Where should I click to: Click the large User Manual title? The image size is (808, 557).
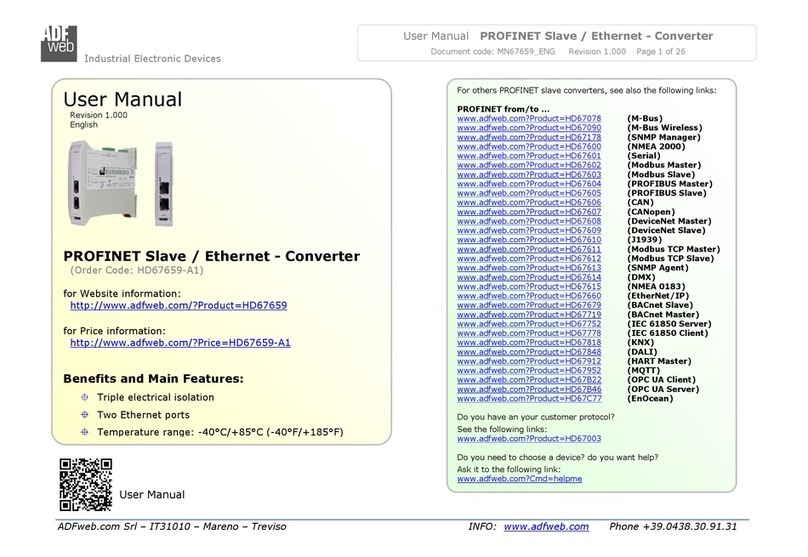click(123, 99)
